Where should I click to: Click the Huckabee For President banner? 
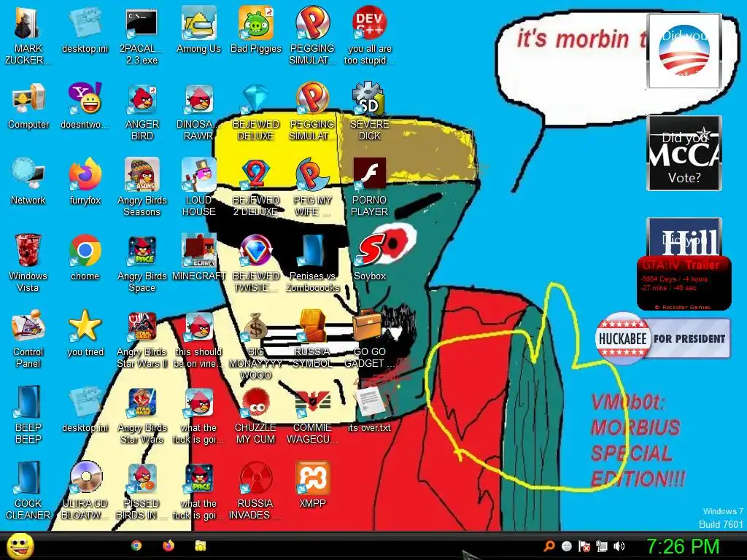(x=662, y=338)
